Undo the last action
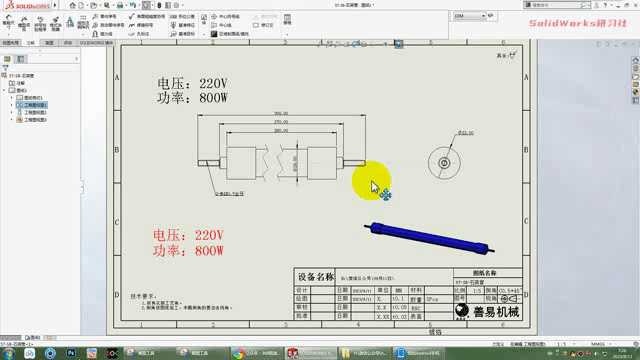640x360 pixels. (133, 5)
